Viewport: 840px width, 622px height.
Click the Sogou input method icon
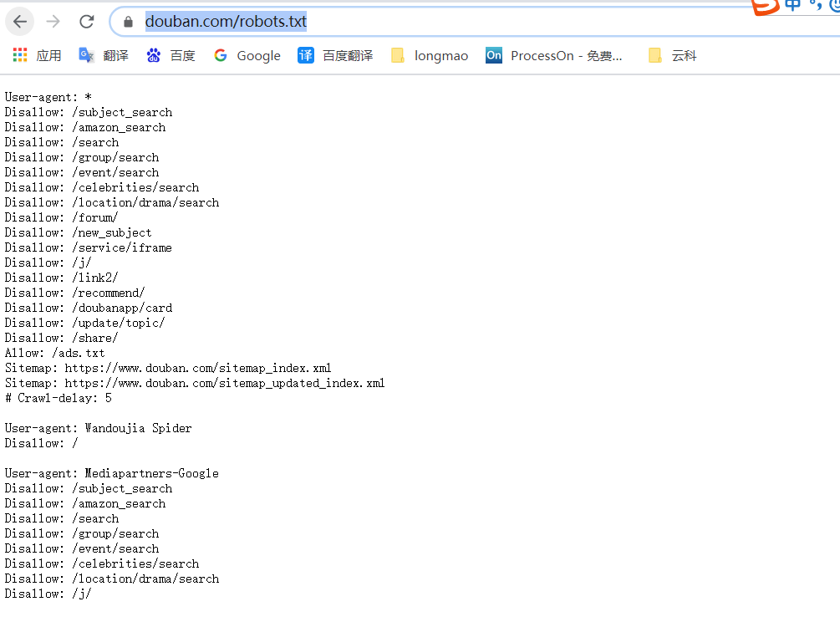pyautogui.click(x=765, y=7)
